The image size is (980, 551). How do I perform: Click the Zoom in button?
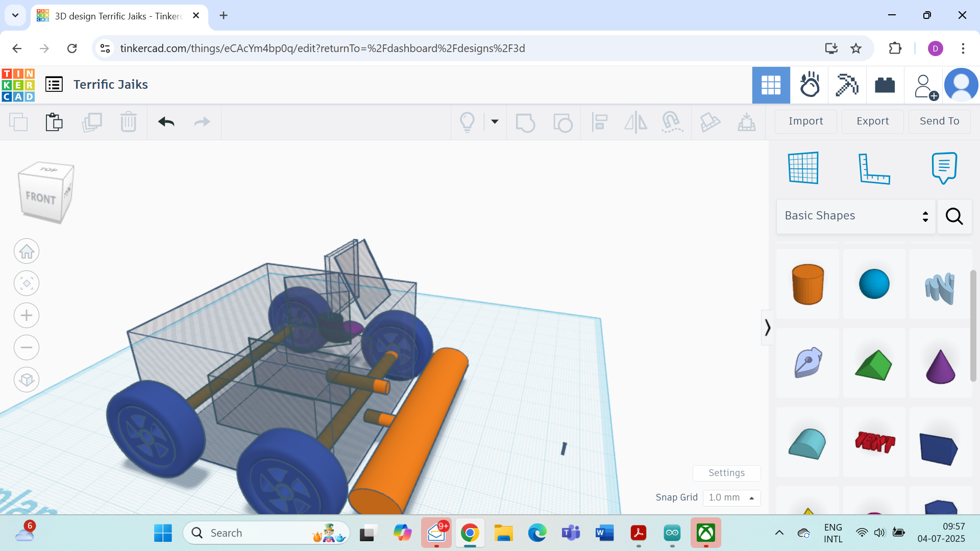tap(27, 315)
